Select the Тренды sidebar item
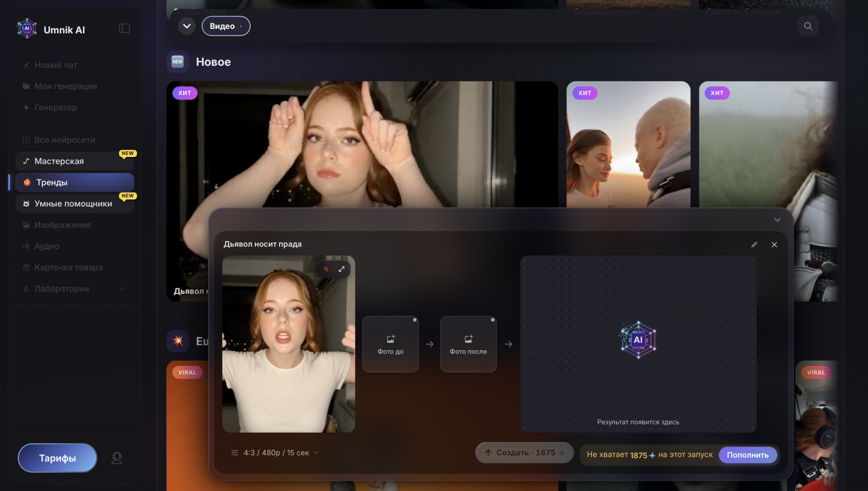Screen dimensions: 868x491 click(x=75, y=182)
